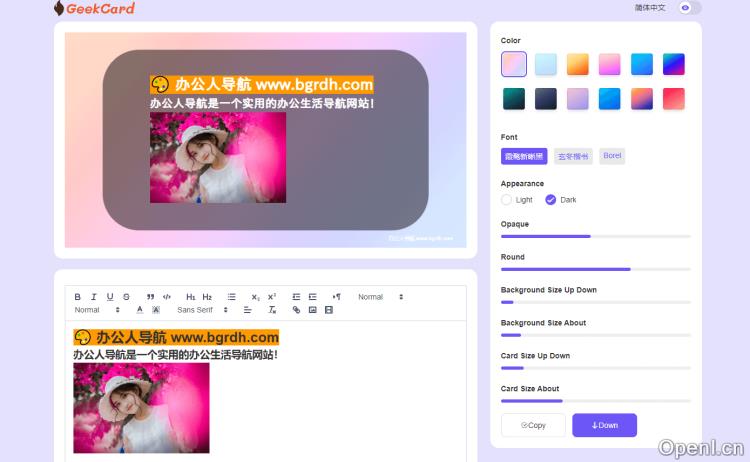
Task: Toggle the eye switch in the header
Action: [689, 8]
